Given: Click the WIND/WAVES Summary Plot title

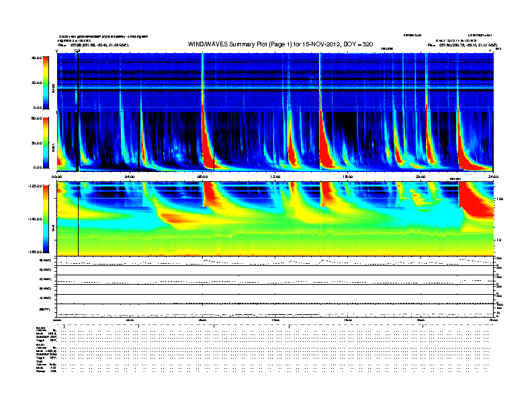Looking at the screenshot, I should coord(280,44).
